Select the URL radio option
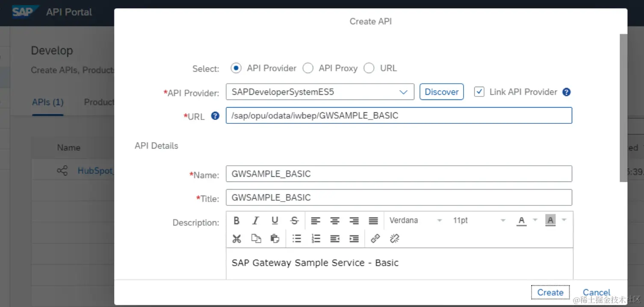 [369, 68]
